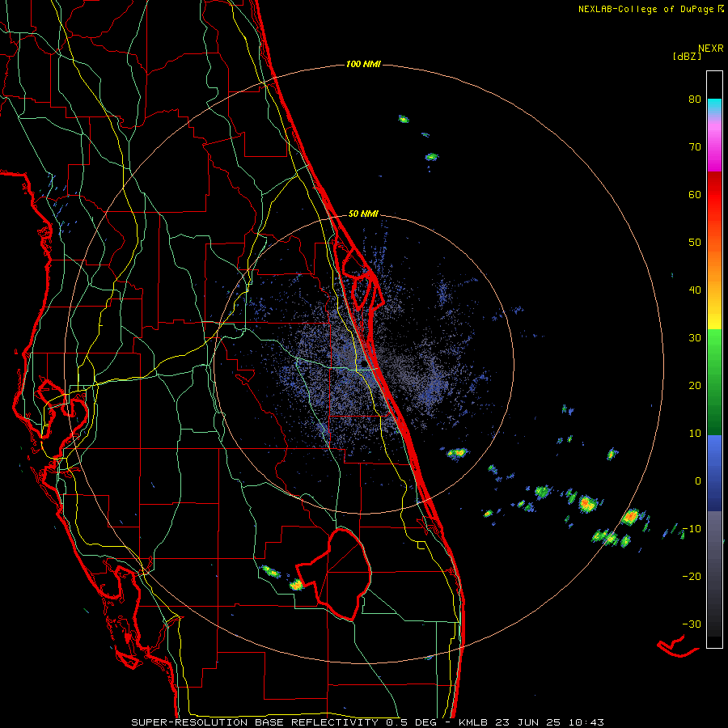The width and height of the screenshot is (728, 728).
Task: Click the 0 dBZ scale label
Action: point(698,481)
